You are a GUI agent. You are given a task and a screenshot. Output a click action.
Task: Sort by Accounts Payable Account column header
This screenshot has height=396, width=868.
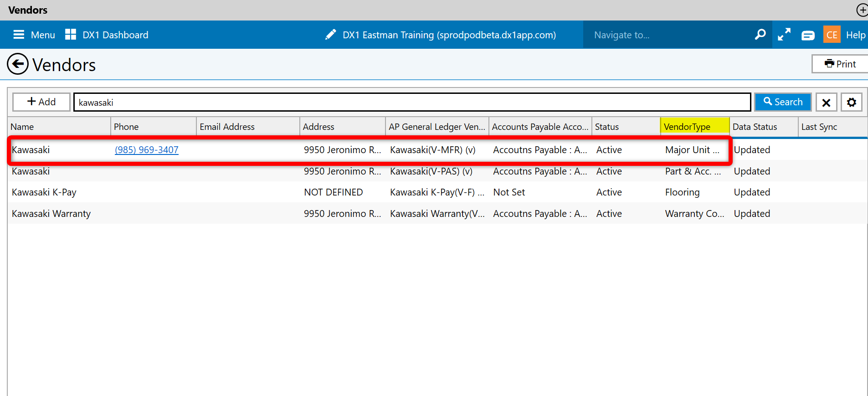coord(540,127)
